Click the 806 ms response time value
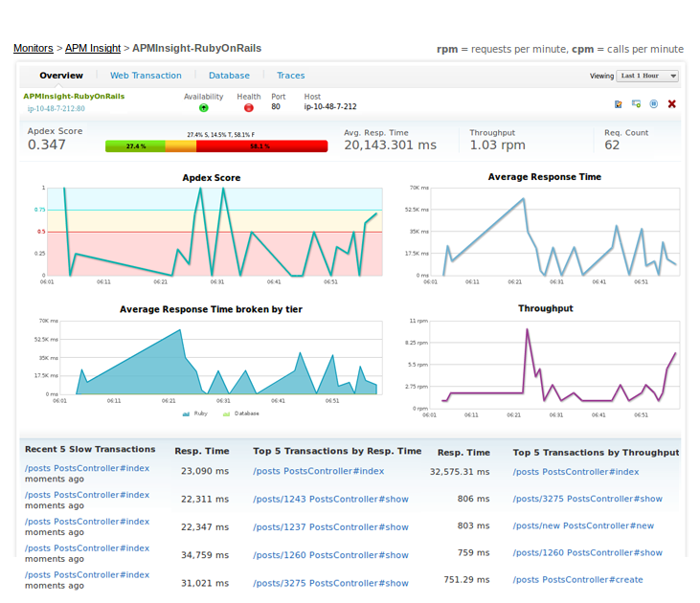 (x=473, y=499)
